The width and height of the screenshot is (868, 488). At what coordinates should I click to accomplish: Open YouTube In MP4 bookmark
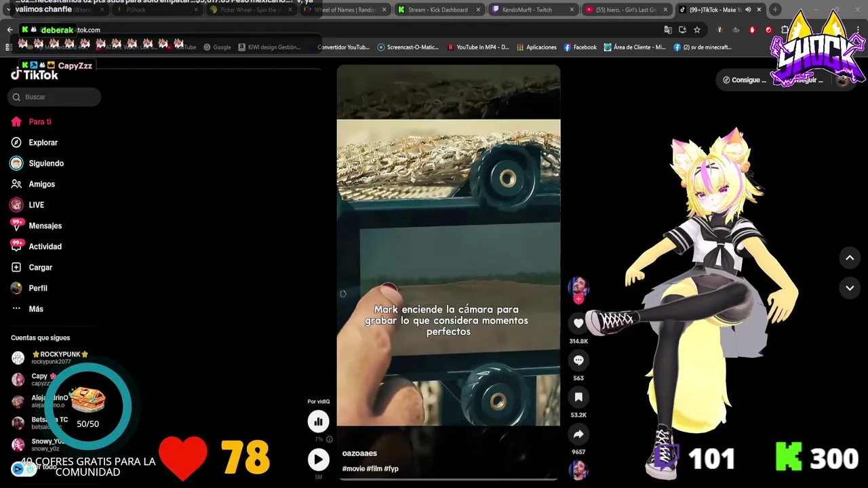coord(478,47)
